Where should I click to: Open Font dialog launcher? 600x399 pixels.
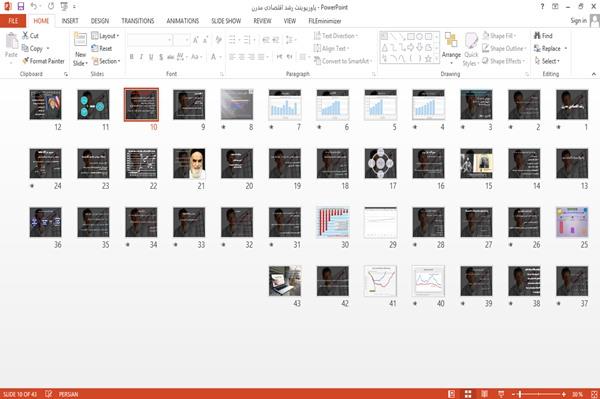tap(222, 74)
